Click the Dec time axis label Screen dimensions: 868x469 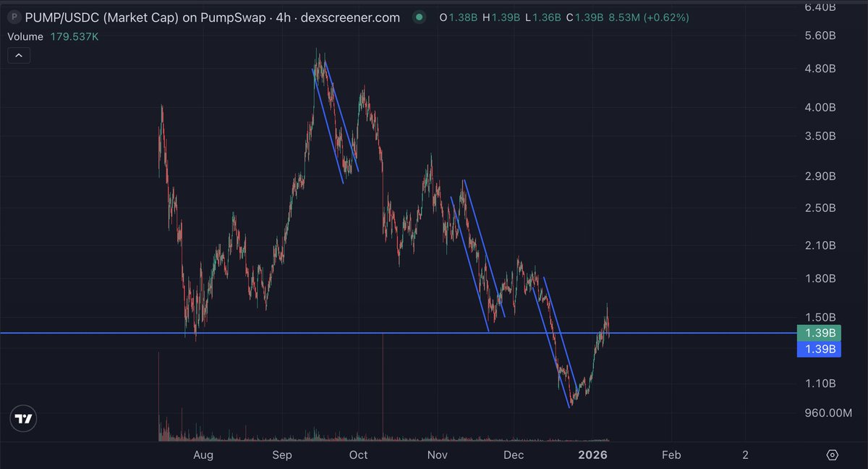514,455
